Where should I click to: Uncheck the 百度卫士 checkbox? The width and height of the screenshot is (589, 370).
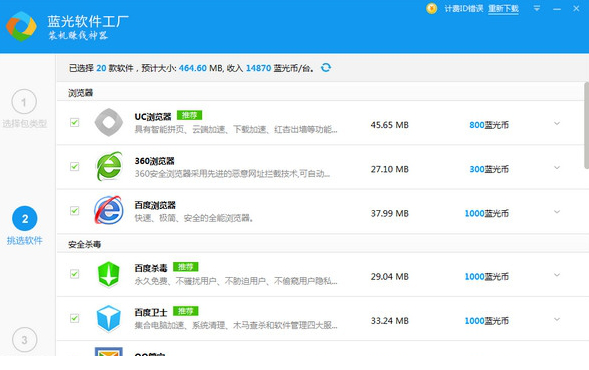pyautogui.click(x=74, y=318)
